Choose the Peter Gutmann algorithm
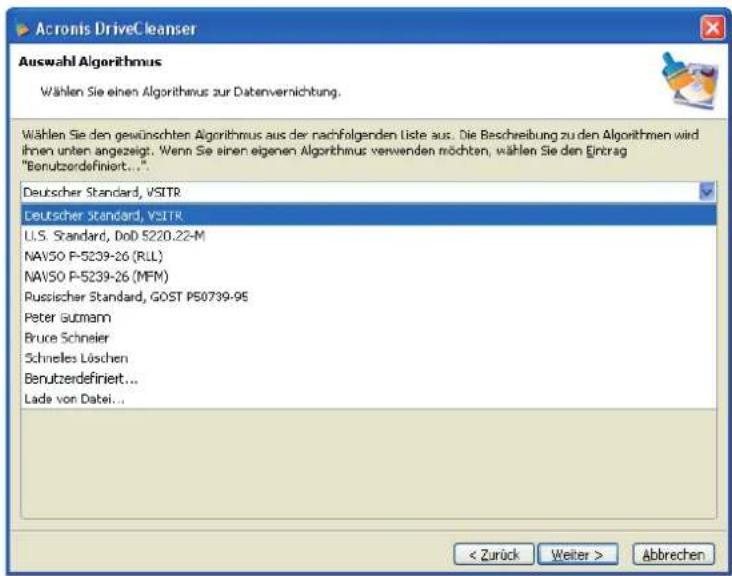The image size is (732, 576). (368, 317)
